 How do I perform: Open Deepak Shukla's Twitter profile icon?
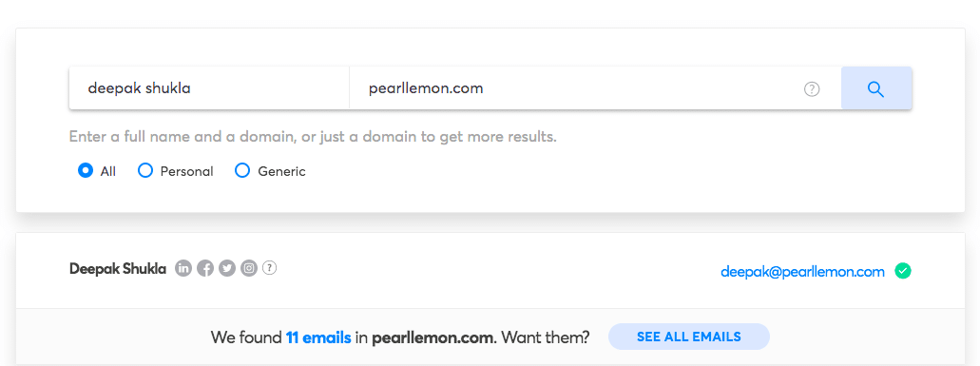227,269
